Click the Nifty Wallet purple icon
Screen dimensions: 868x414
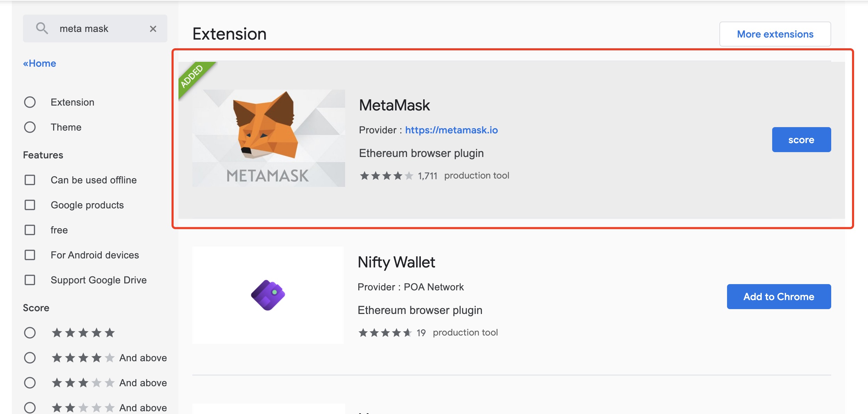[x=268, y=295]
